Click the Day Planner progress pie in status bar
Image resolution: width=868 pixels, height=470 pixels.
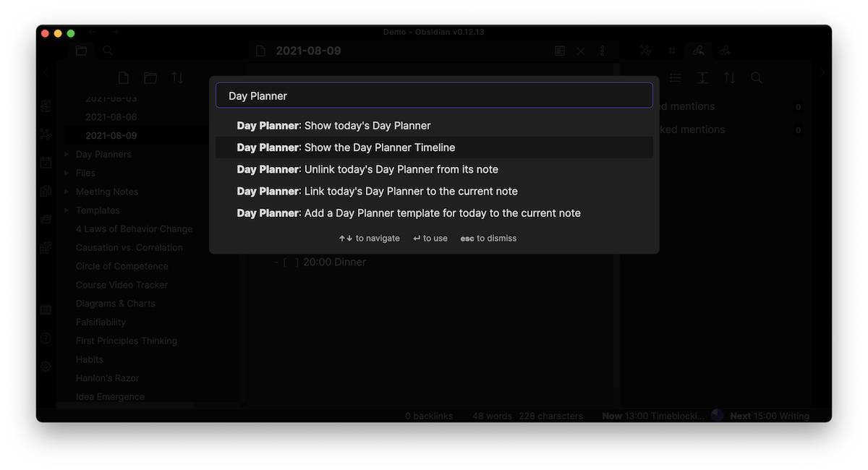click(x=718, y=415)
